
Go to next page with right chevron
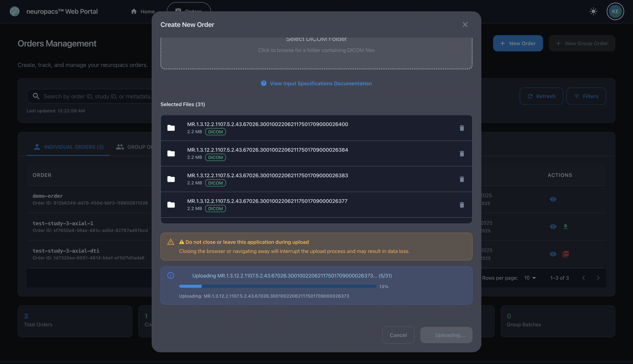(598, 278)
